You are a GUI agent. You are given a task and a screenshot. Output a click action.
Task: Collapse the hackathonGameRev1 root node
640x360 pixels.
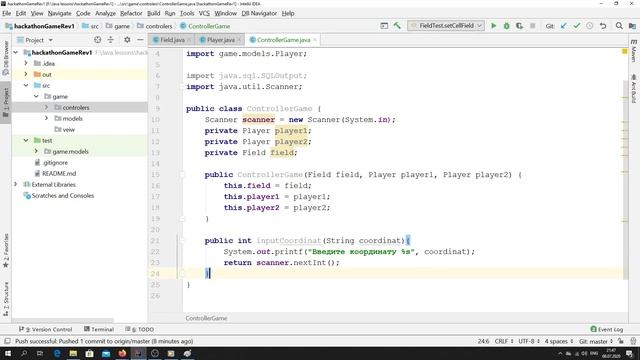click(16, 53)
